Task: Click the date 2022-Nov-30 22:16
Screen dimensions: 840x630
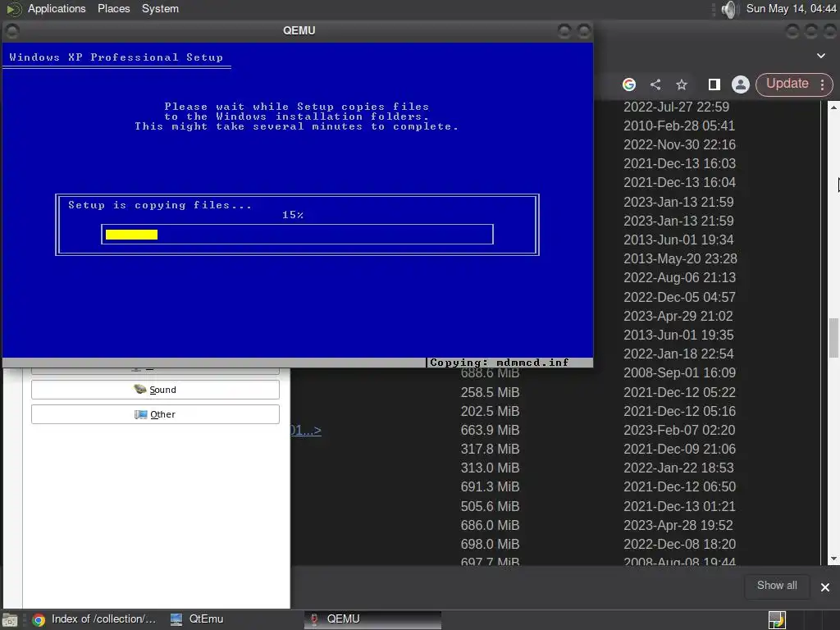Action: click(679, 144)
